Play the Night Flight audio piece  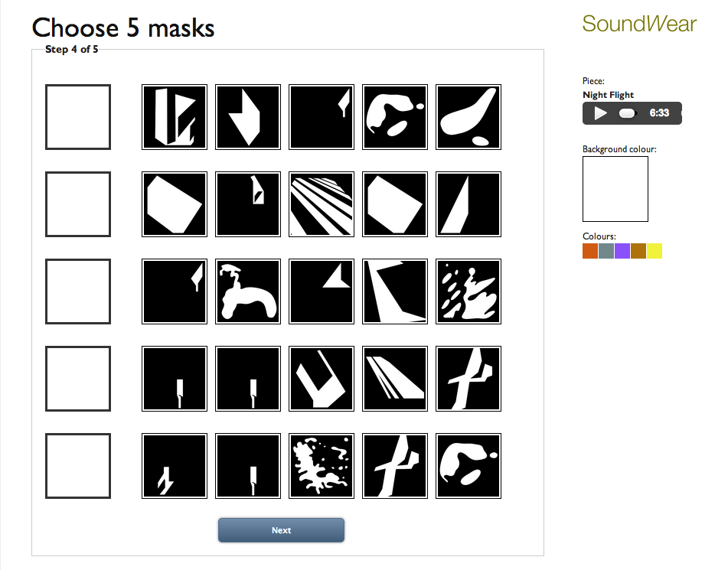pos(600,112)
